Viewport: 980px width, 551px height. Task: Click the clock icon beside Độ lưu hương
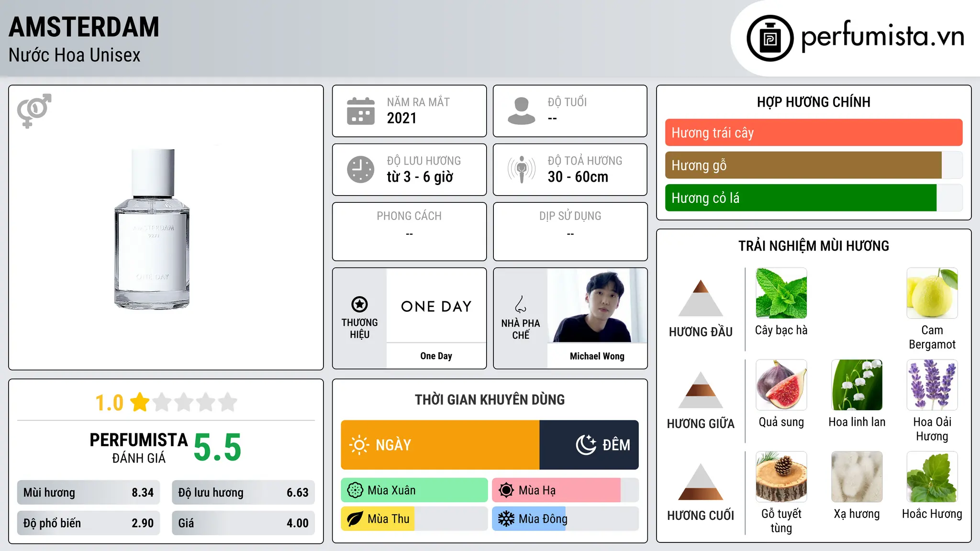pyautogui.click(x=361, y=169)
